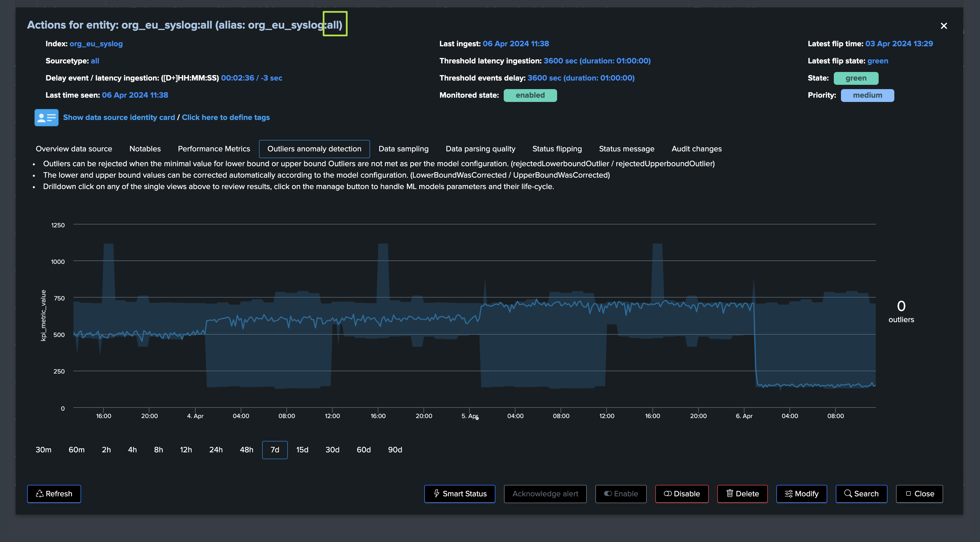Image resolution: width=980 pixels, height=542 pixels.
Task: Open the Data sampling tab
Action: pos(403,149)
